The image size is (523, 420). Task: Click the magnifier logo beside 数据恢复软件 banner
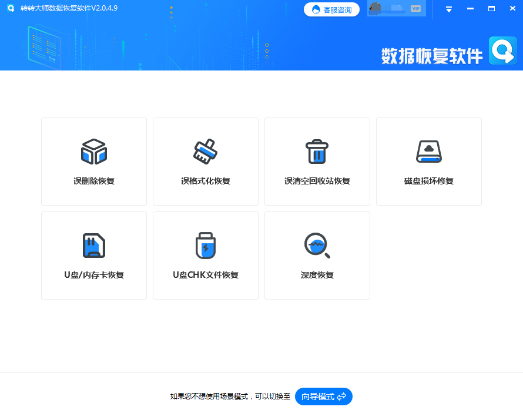pyautogui.click(x=502, y=52)
